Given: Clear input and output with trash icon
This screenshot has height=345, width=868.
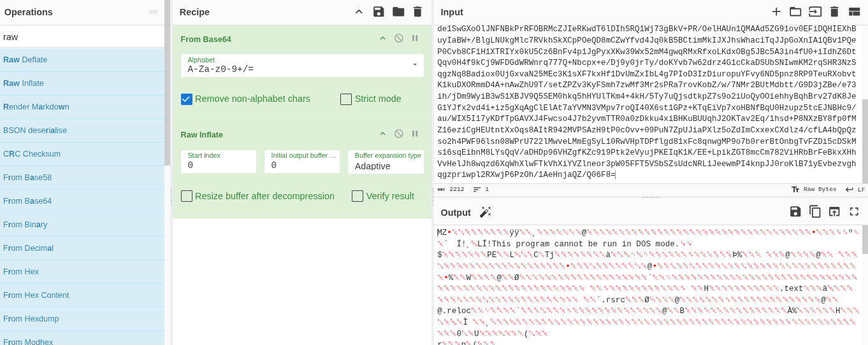Looking at the screenshot, I should tap(834, 11).
